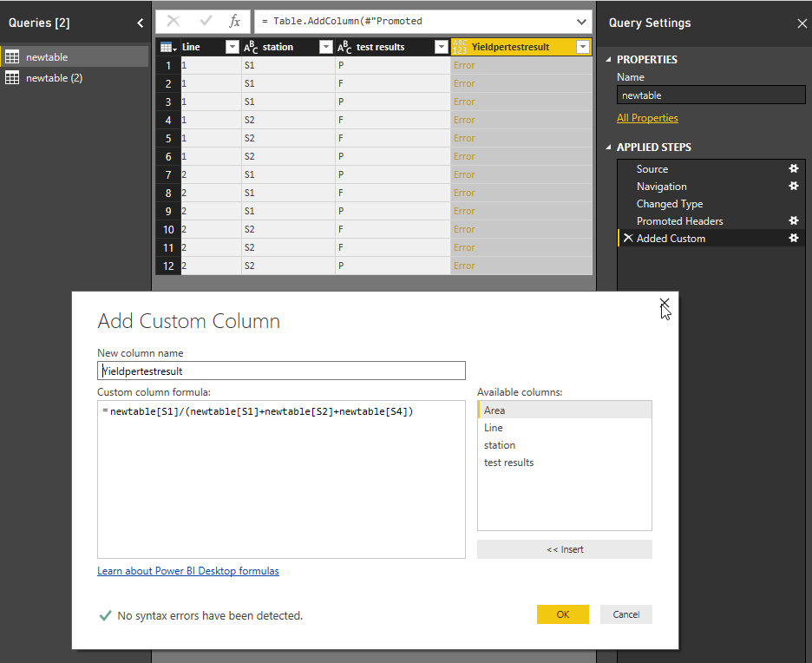The height and width of the screenshot is (663, 812).
Task: Select the Changed Type applied step
Action: coord(669,204)
